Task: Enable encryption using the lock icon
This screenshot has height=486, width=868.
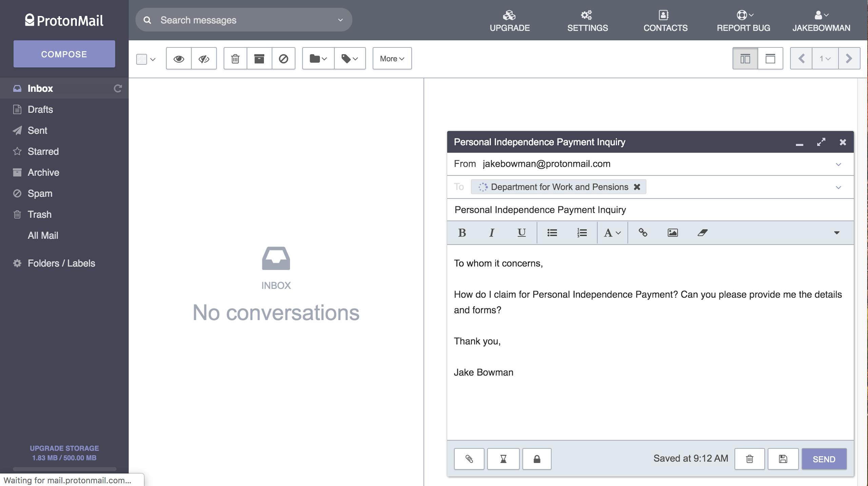Action: click(537, 459)
